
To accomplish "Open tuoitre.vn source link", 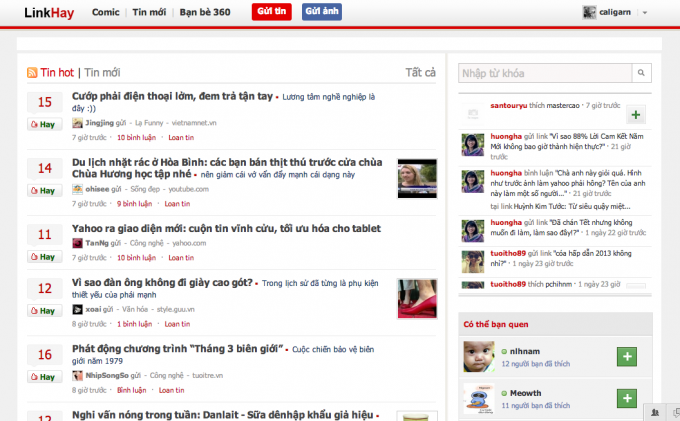I will coord(207,375).
